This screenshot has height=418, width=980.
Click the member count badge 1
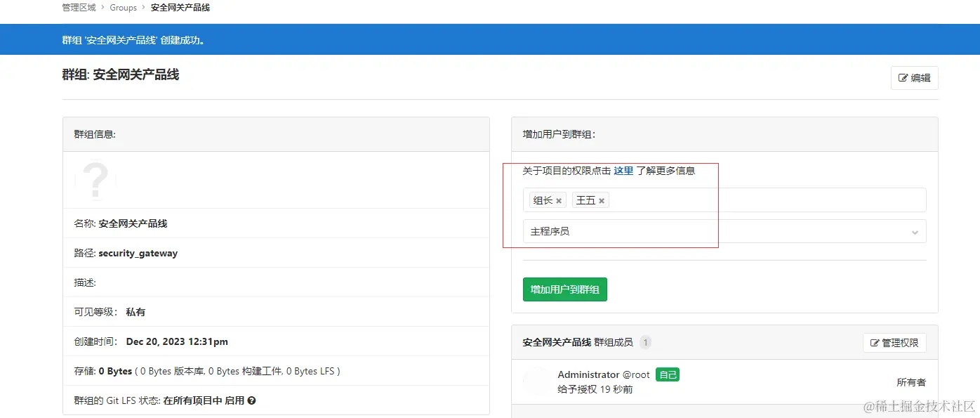coord(645,343)
